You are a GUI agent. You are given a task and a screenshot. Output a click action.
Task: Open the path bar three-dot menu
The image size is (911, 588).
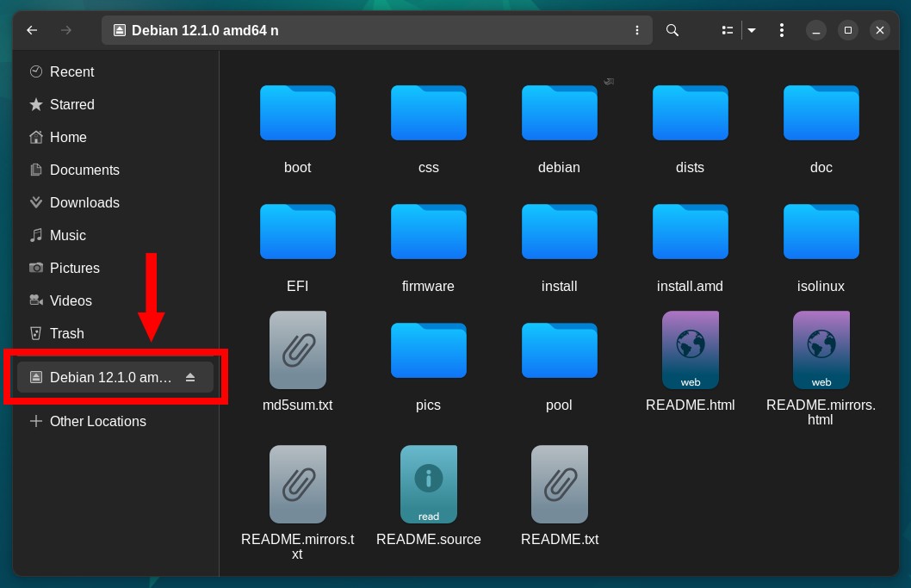tap(637, 30)
